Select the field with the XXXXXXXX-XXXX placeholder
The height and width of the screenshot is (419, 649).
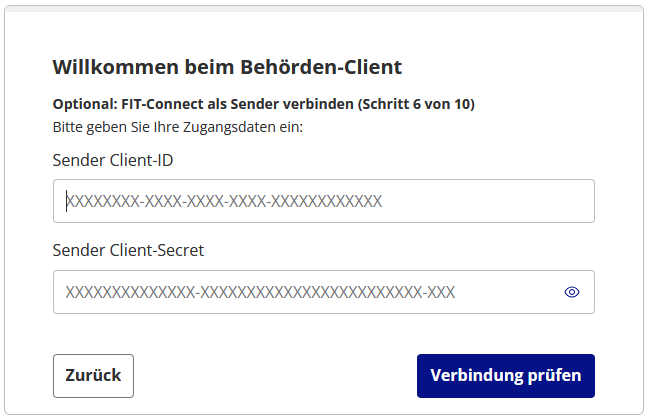coord(323,201)
